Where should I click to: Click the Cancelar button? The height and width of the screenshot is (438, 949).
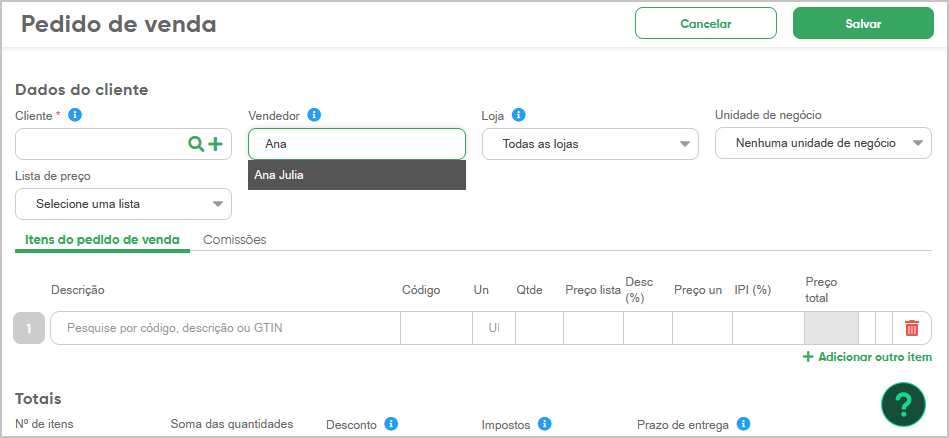click(x=706, y=24)
